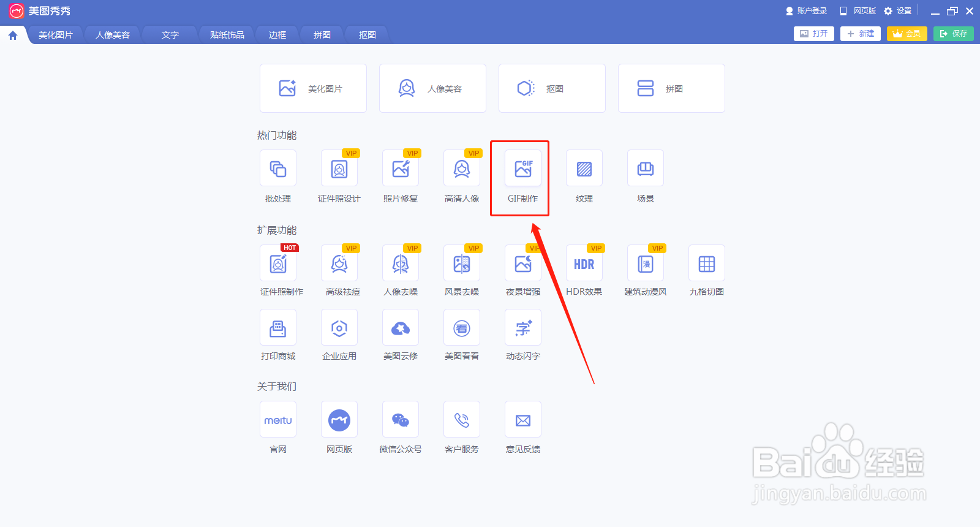
Task: Open 美图云修 cloud retouch
Action: 401,328
